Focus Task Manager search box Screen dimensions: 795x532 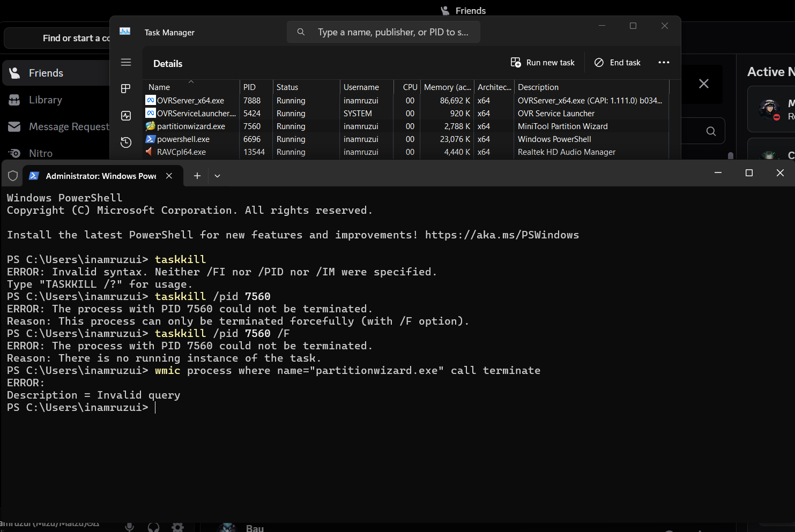(383, 32)
